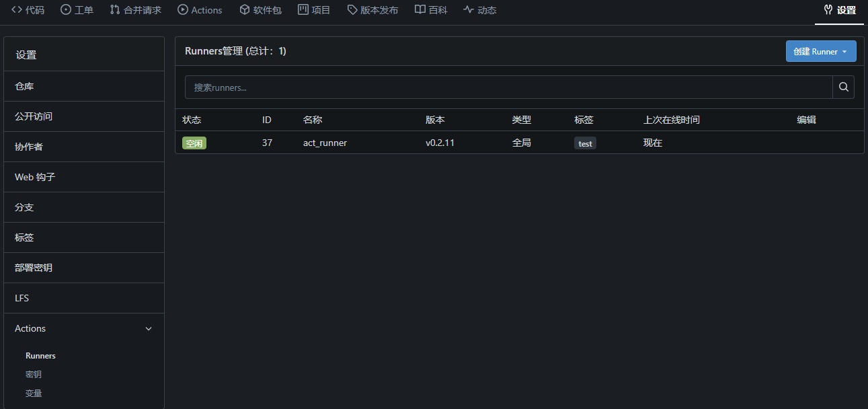The height and width of the screenshot is (409, 868).
Task: Select 密钥 under the Actions menu
Action: pos(34,375)
